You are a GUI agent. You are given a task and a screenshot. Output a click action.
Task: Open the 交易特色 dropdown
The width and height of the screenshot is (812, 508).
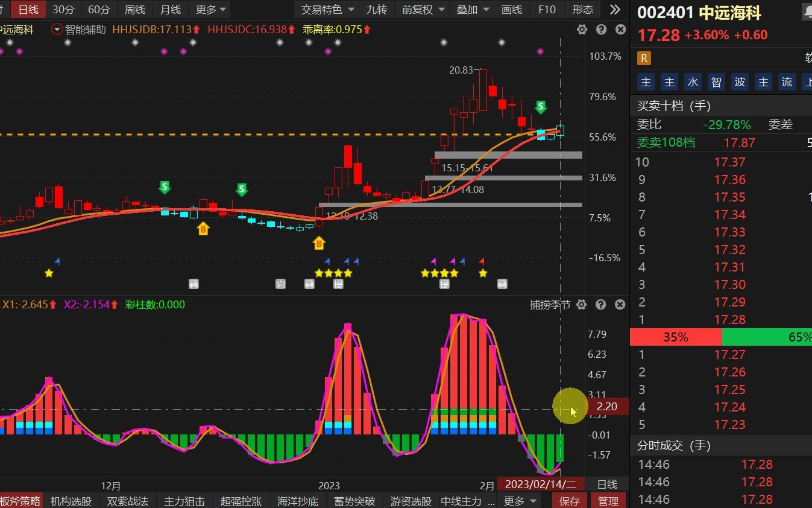point(326,10)
